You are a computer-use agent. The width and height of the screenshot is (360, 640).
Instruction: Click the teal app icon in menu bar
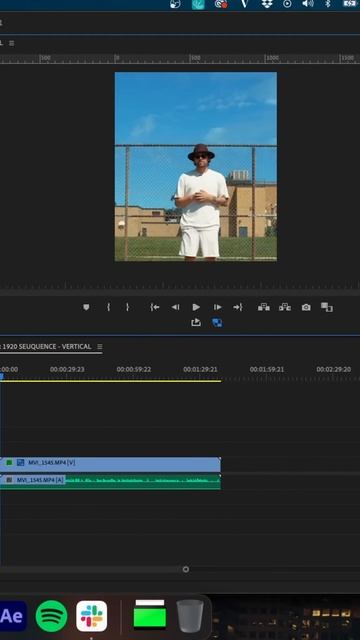pos(198,4)
